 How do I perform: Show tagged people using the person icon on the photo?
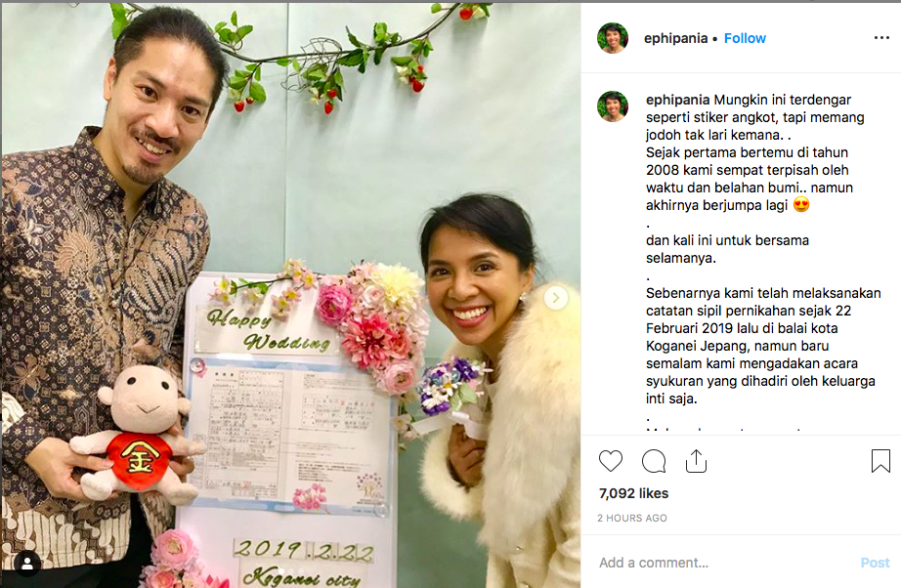coord(27,564)
